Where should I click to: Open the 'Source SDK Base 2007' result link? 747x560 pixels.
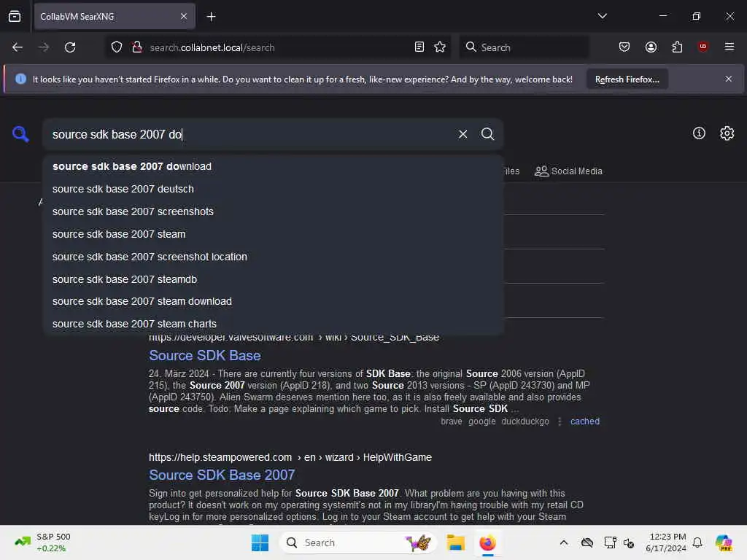tap(222, 475)
